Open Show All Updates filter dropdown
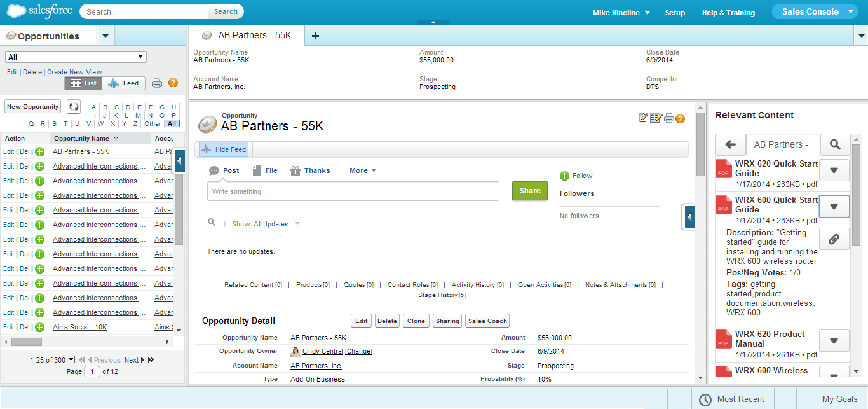 click(276, 224)
